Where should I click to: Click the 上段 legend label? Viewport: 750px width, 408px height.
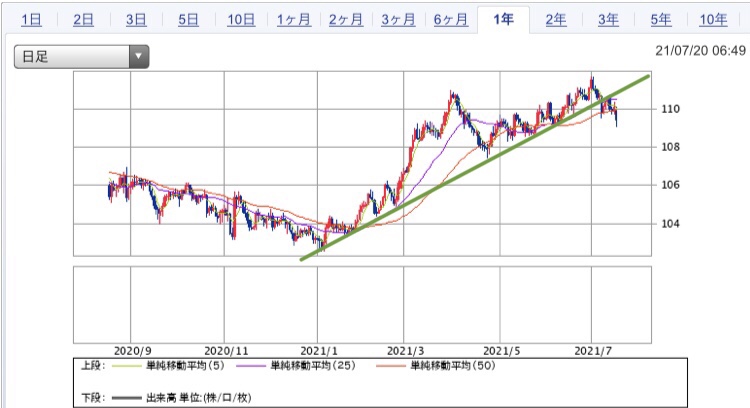tap(93, 366)
